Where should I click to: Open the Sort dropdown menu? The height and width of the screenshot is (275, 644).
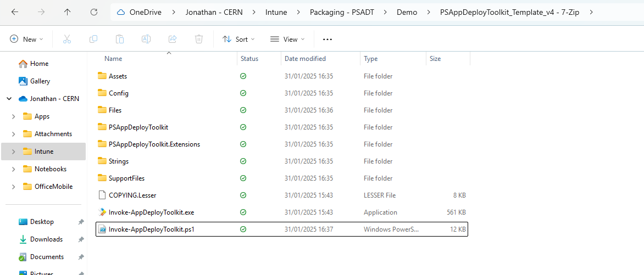coord(238,39)
